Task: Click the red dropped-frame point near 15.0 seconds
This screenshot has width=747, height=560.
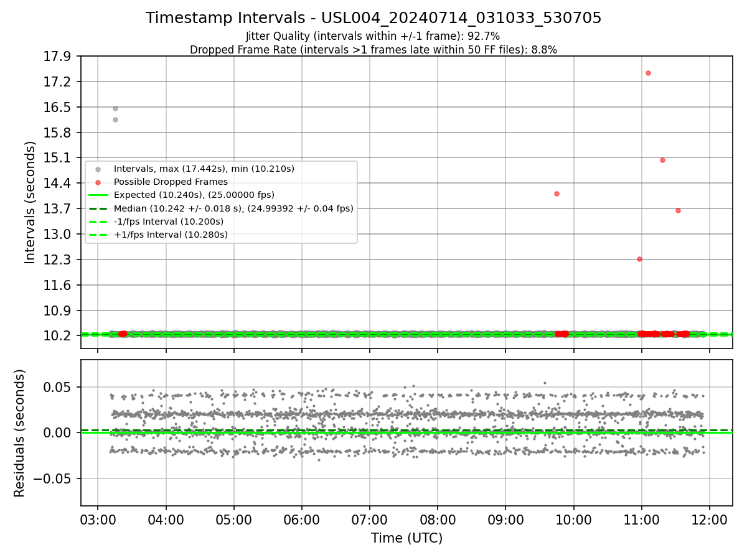Action: coord(662,160)
